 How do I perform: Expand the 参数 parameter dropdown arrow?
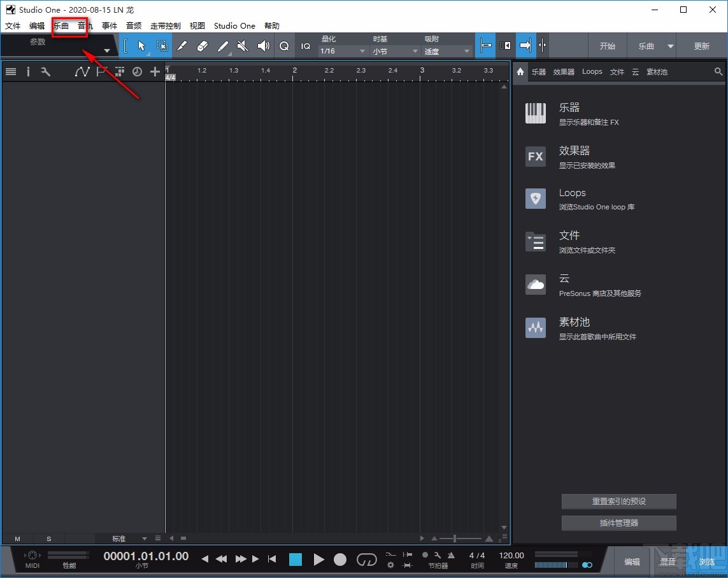point(107,50)
